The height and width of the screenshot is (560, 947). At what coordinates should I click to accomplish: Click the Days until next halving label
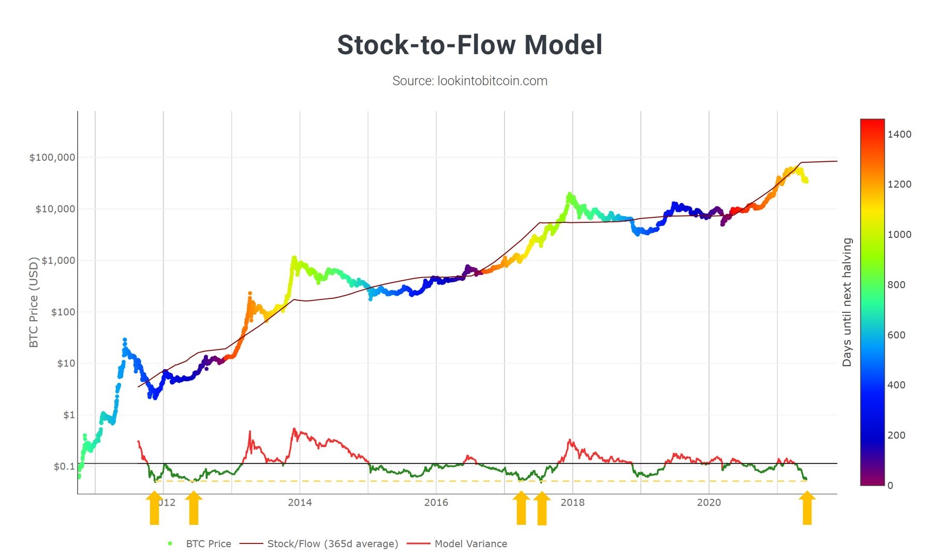[847, 302]
